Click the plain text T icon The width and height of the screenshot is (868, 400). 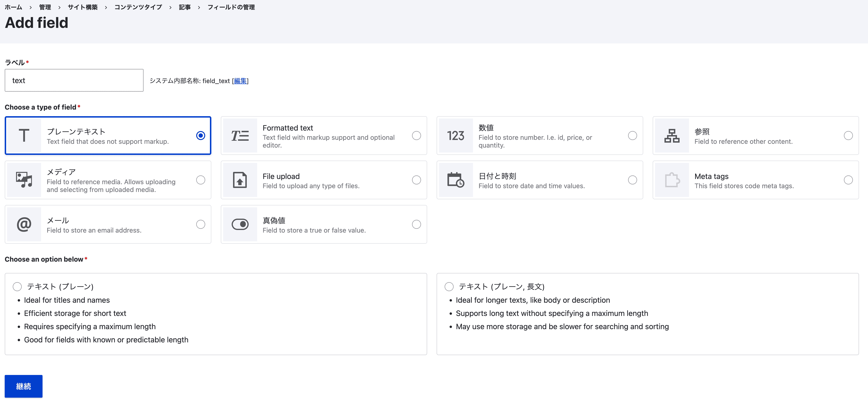24,136
